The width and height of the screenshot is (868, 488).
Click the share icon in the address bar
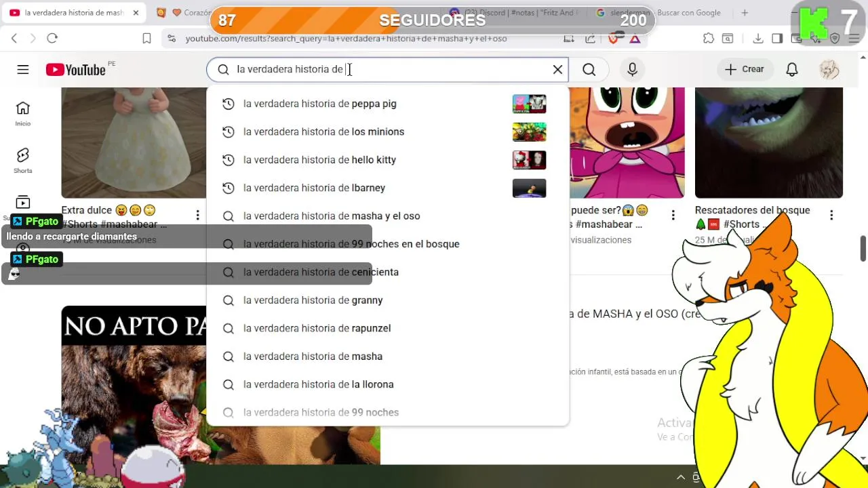pos(591,39)
